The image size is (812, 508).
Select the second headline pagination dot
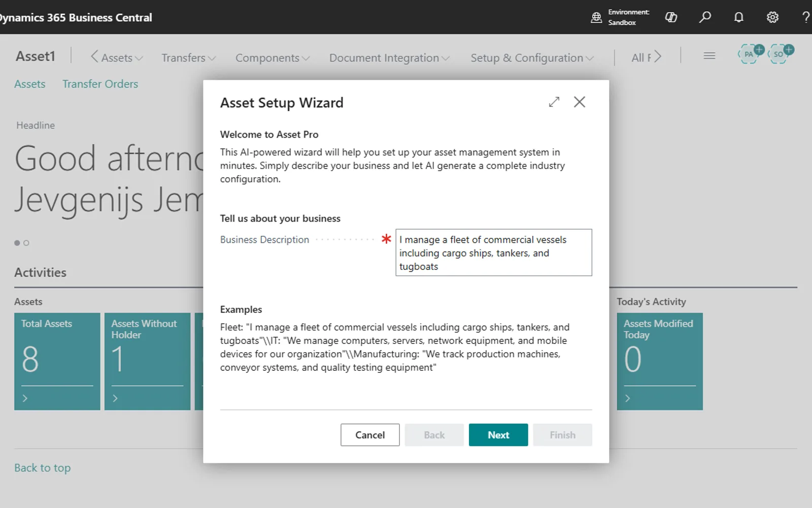(26, 243)
